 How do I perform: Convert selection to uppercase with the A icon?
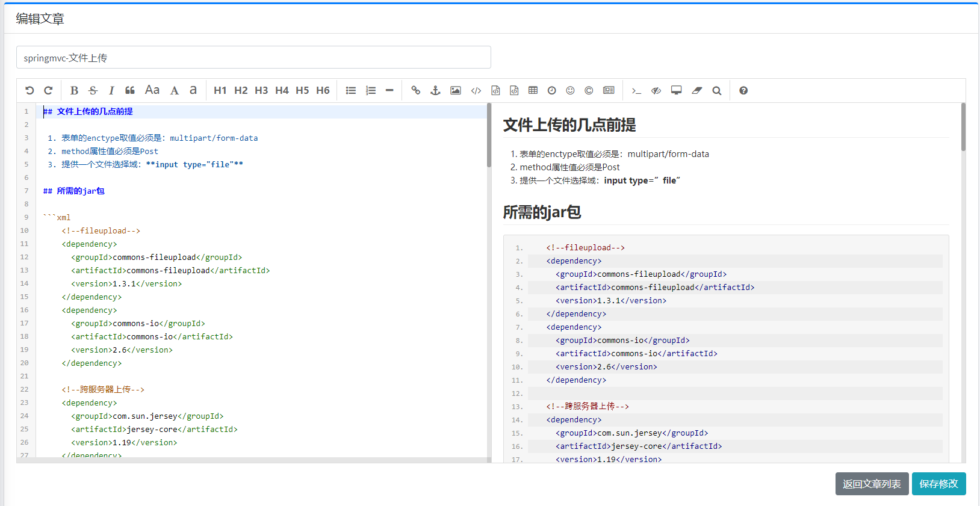point(174,90)
